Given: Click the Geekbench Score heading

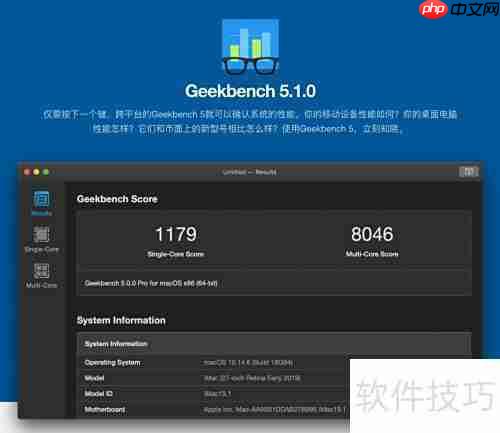Looking at the screenshot, I should pos(117,199).
